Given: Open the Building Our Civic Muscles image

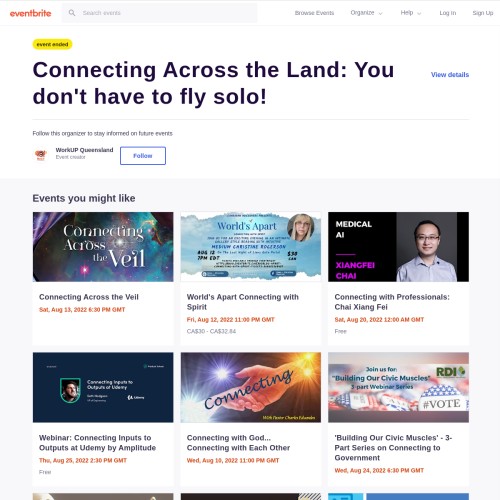Looking at the screenshot, I should click(x=398, y=387).
